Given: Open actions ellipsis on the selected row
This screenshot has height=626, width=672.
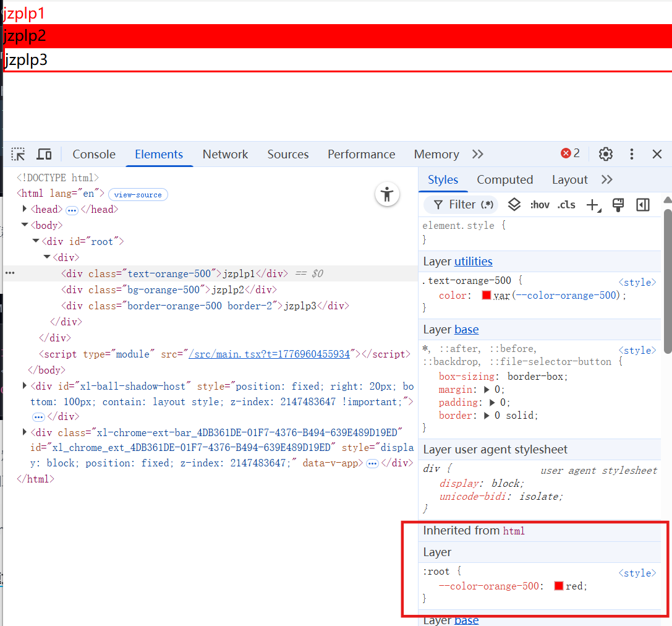Looking at the screenshot, I should tap(10, 273).
